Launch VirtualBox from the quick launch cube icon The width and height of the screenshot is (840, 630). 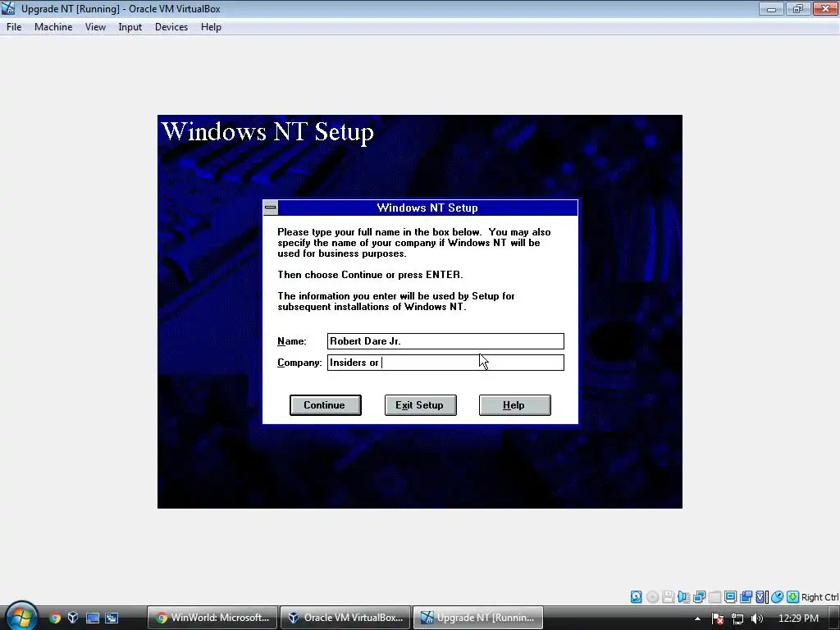pyautogui.click(x=73, y=618)
